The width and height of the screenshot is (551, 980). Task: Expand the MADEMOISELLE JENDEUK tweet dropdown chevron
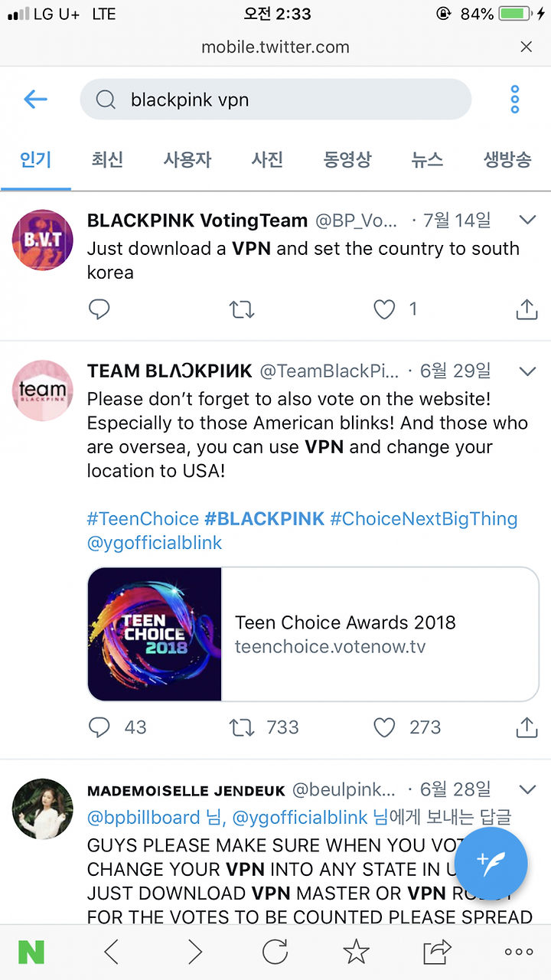click(527, 789)
